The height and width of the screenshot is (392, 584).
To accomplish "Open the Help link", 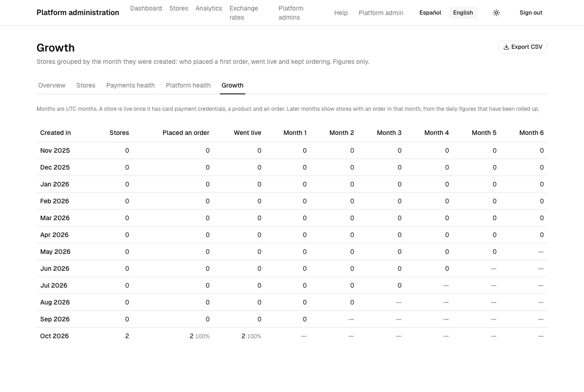I will click(x=341, y=13).
